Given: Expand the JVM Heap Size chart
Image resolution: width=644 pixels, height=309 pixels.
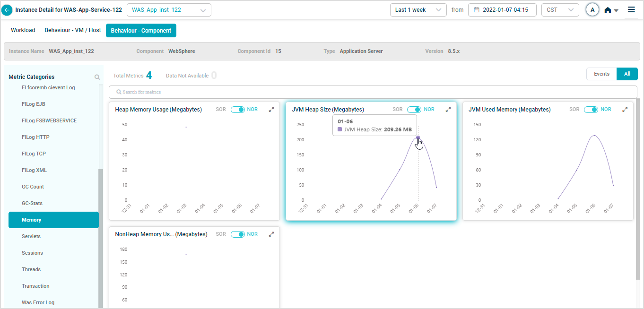Looking at the screenshot, I should click(x=448, y=109).
